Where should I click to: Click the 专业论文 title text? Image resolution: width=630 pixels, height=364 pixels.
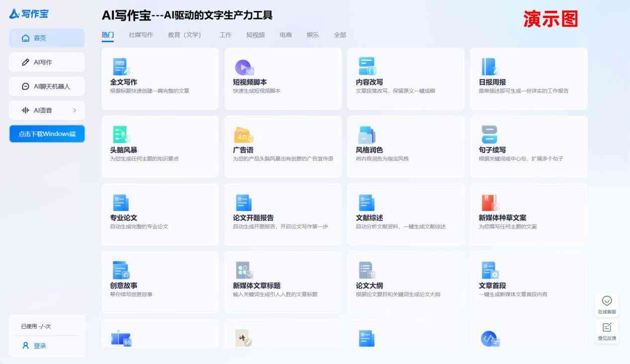[124, 218]
